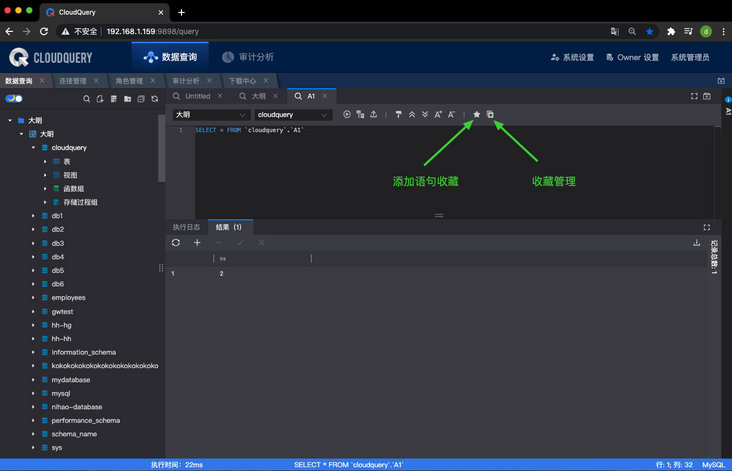This screenshot has width=732, height=471.
Task: Open 系统设置 in the top bar
Action: pos(572,57)
